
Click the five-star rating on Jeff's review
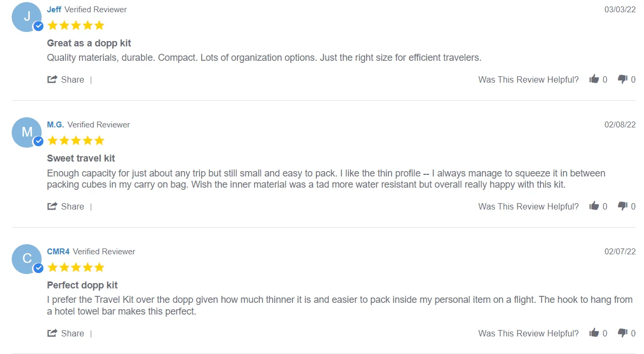(x=76, y=25)
